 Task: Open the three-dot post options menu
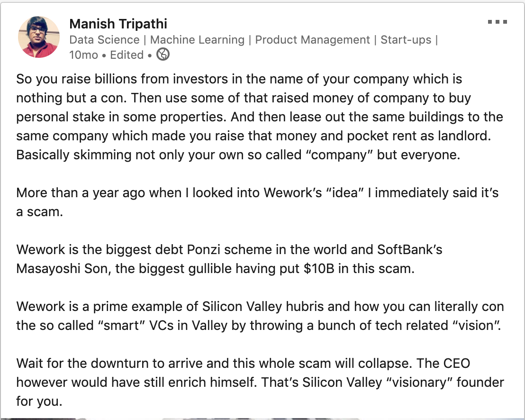(498, 22)
